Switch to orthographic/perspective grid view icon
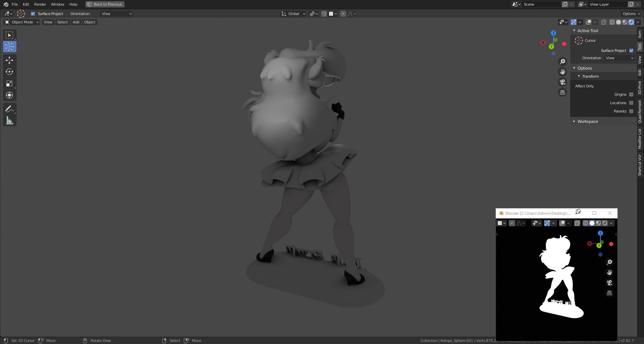This screenshot has width=644, height=344. tap(562, 92)
